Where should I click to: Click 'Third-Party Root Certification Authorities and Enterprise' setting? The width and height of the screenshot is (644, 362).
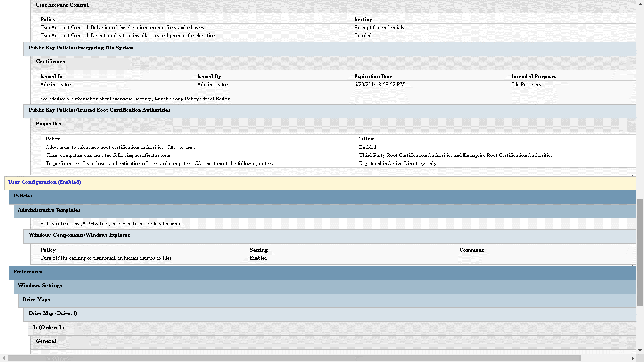pos(455,156)
